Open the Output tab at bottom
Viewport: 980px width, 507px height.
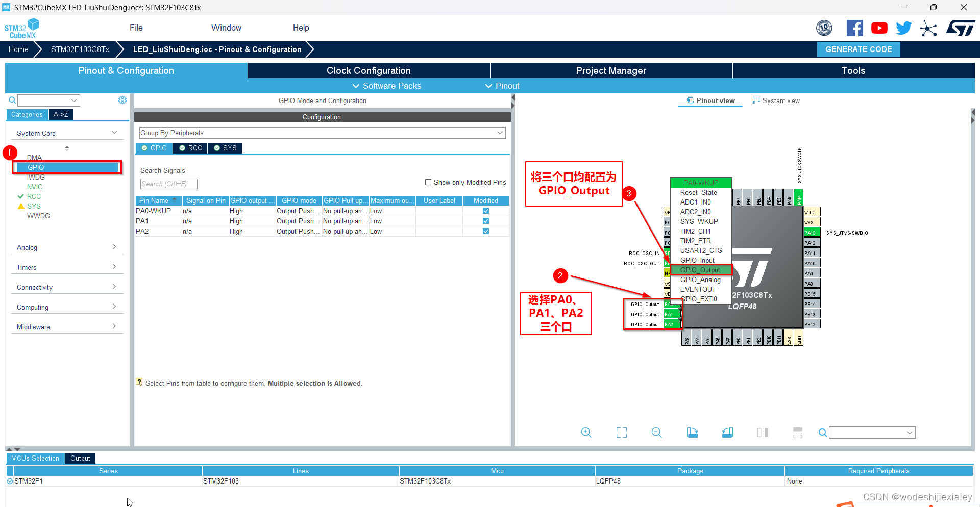tap(80, 459)
